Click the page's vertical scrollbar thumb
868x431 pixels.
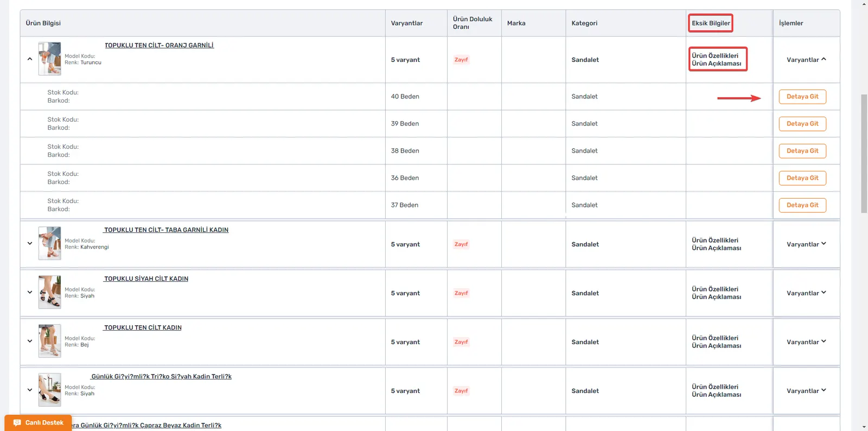coord(864,154)
